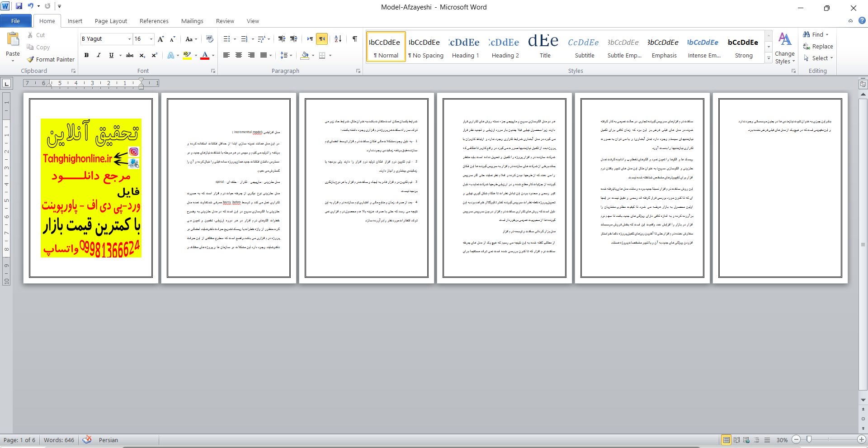Apply superscript formatting

[154, 55]
